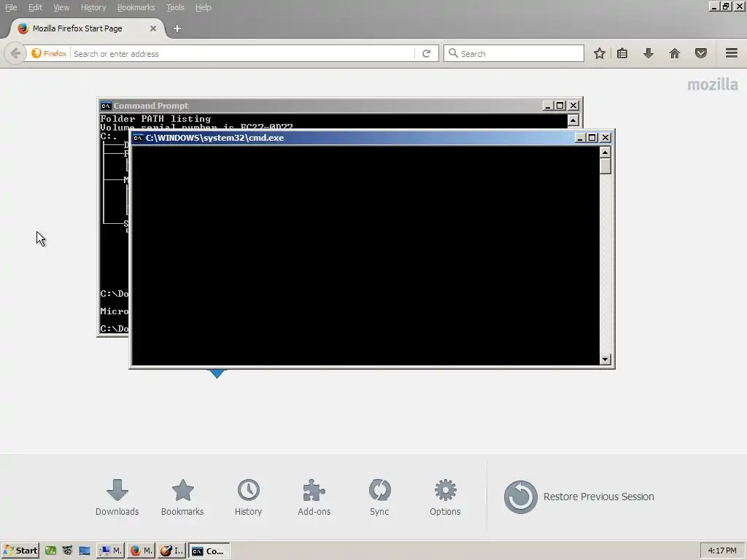Switch to the computer icon taskbar button
This screenshot has height=560, width=747.
coord(111,551)
